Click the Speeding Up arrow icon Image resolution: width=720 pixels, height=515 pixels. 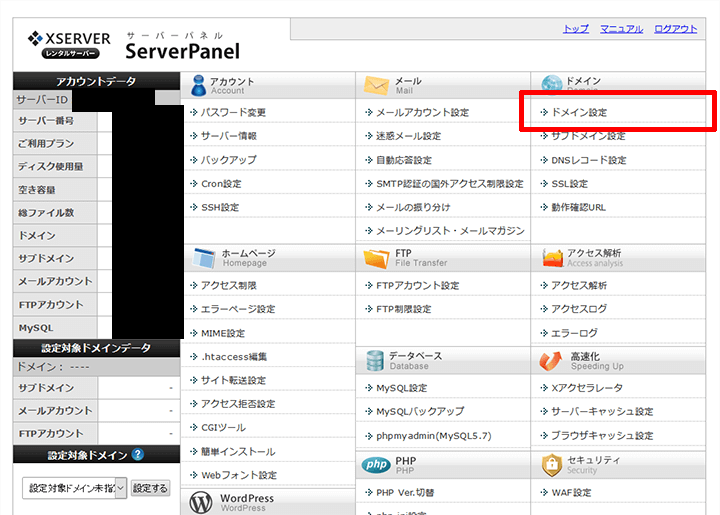pyautogui.click(x=551, y=361)
